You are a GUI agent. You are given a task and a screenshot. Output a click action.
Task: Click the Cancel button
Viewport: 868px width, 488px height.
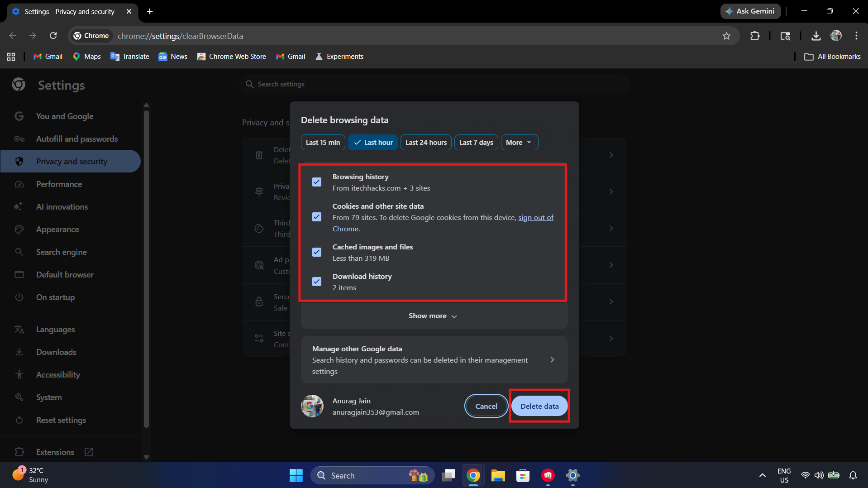pos(486,406)
